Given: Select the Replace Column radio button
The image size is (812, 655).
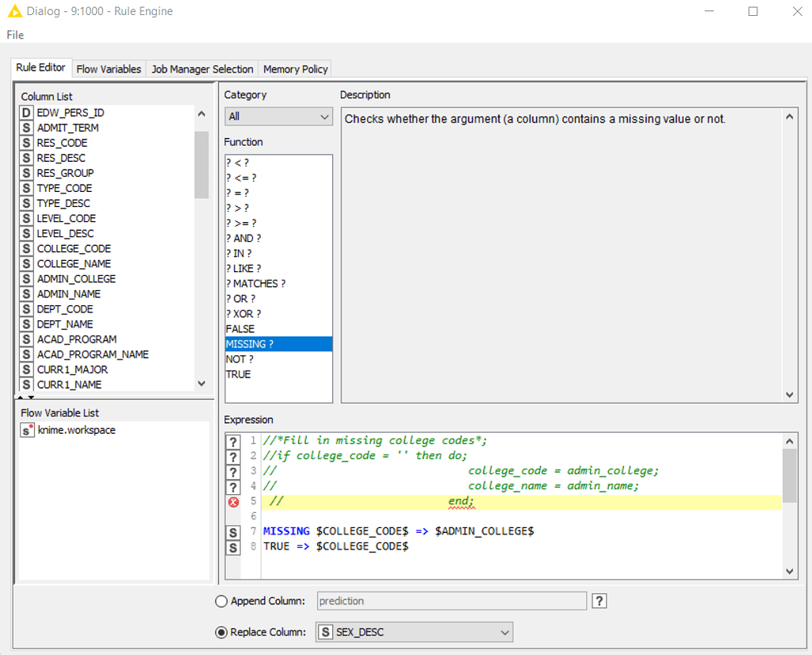Looking at the screenshot, I should 221,632.
